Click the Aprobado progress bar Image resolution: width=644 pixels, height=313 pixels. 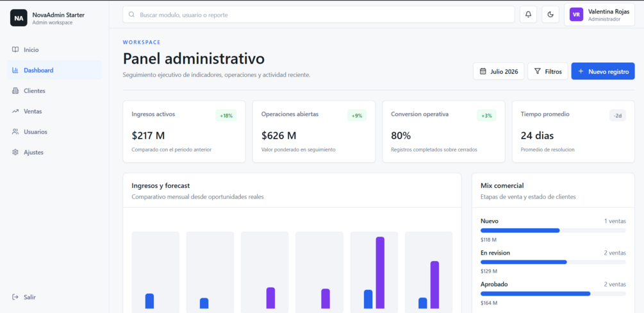click(553, 294)
